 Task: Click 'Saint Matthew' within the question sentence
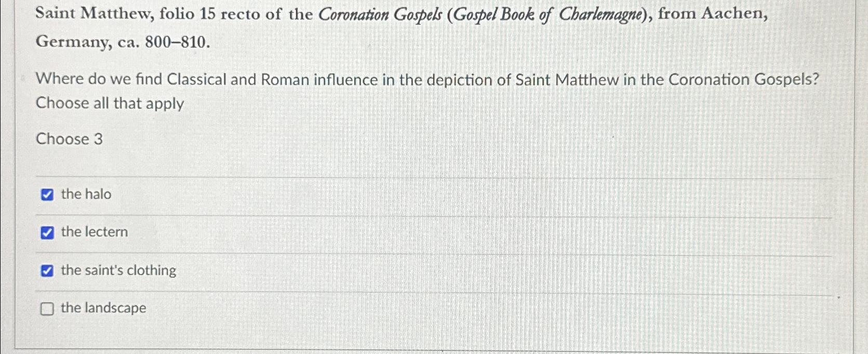click(566, 80)
